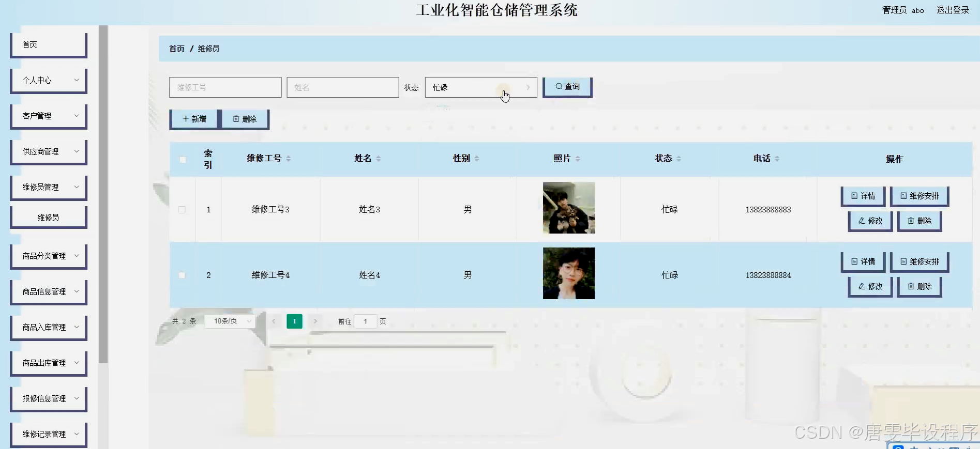
Task: Sort by 姓名 column arrows
Action: point(379,159)
